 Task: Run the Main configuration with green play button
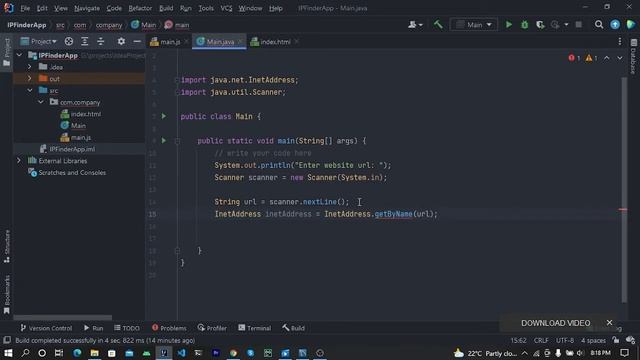509,25
